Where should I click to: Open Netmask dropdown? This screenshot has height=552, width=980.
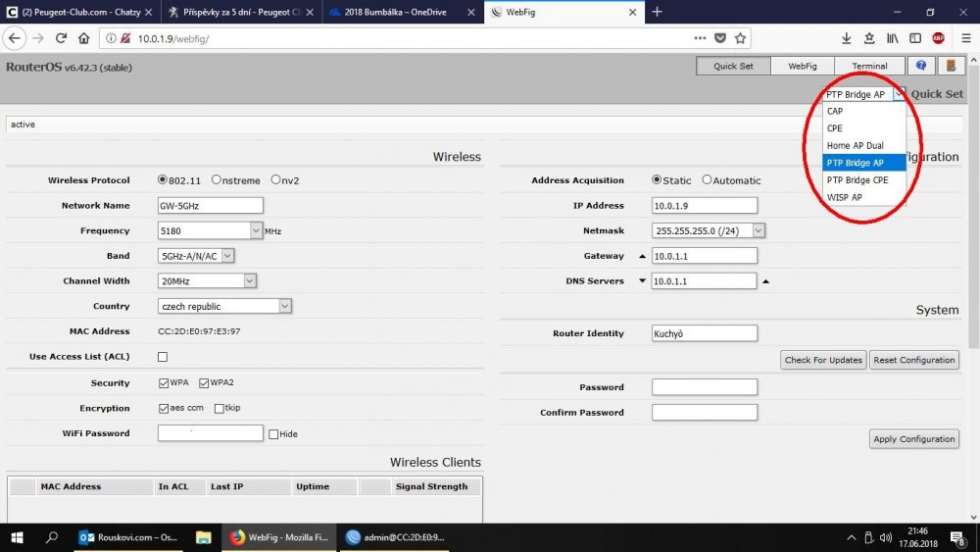point(759,230)
